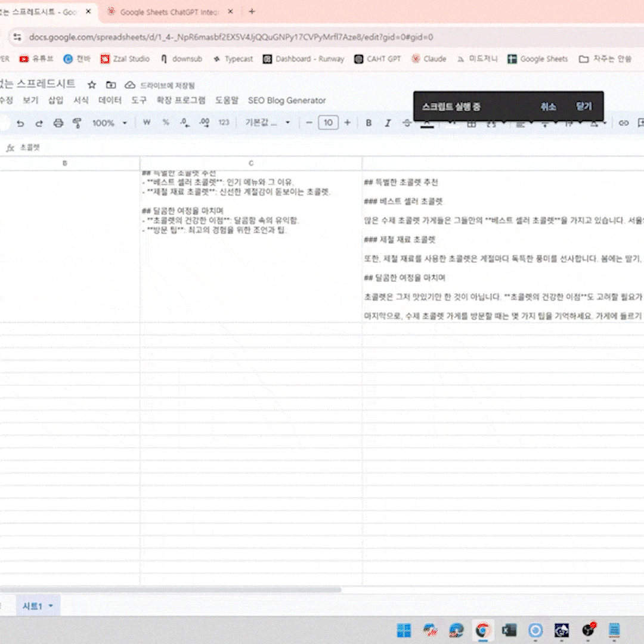This screenshot has height=644, width=644.
Task: Move spreadsheet to a folder
Action: pos(111,85)
